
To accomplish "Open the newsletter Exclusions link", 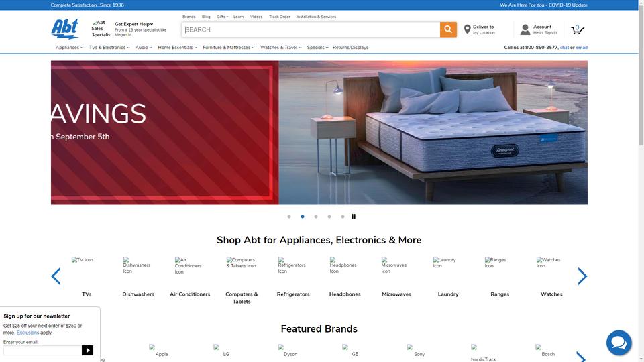I will coord(28,333).
